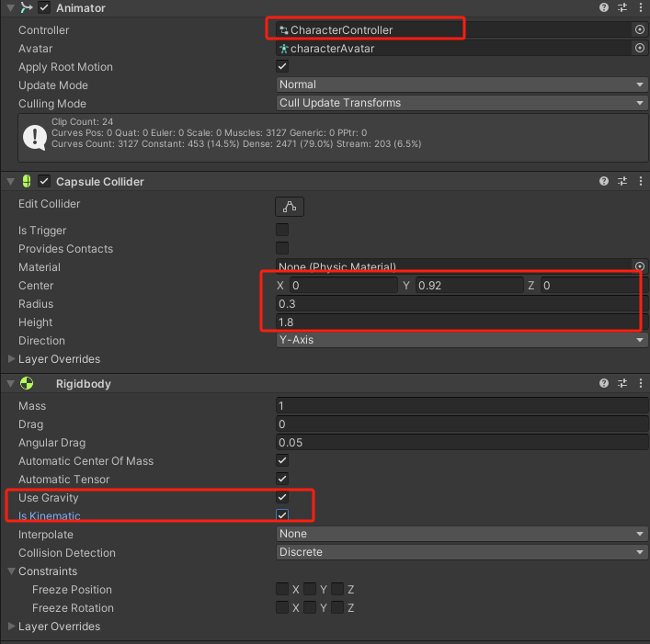Uncheck the Use Gravity checkbox
Screen dimensions: 650x644
pos(282,497)
